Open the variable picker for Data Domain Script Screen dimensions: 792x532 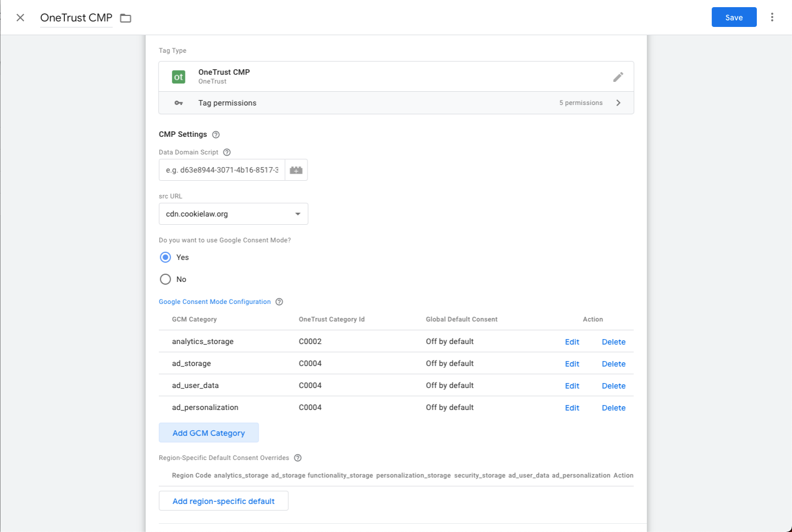click(296, 170)
